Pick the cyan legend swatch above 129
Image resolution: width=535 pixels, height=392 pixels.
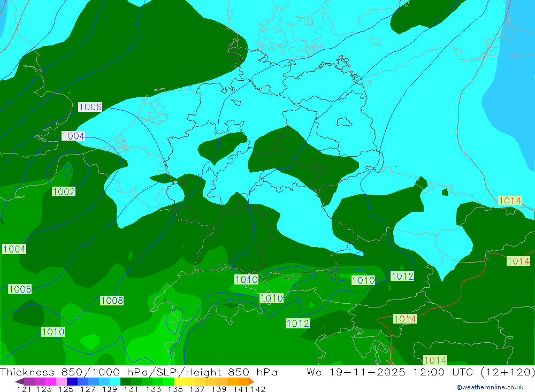pos(115,381)
